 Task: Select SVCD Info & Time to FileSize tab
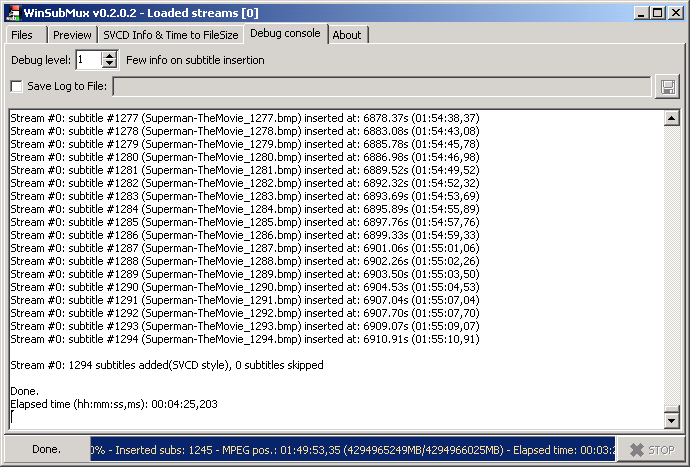click(x=170, y=35)
